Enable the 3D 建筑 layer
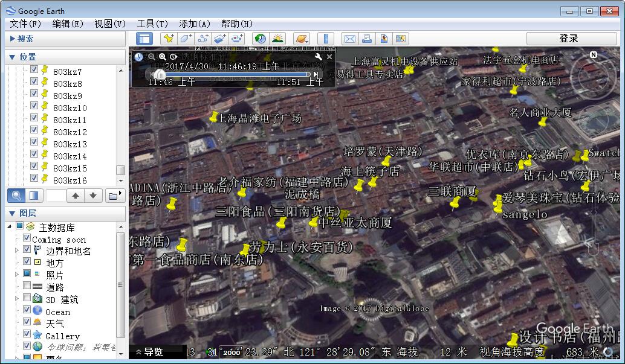 tap(27, 298)
